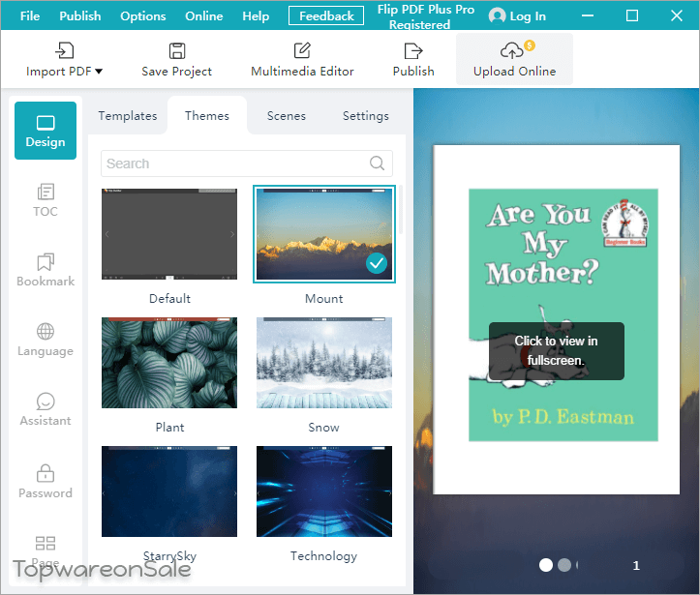This screenshot has height=595, width=700.
Task: Open the Help menu
Action: [x=256, y=16]
